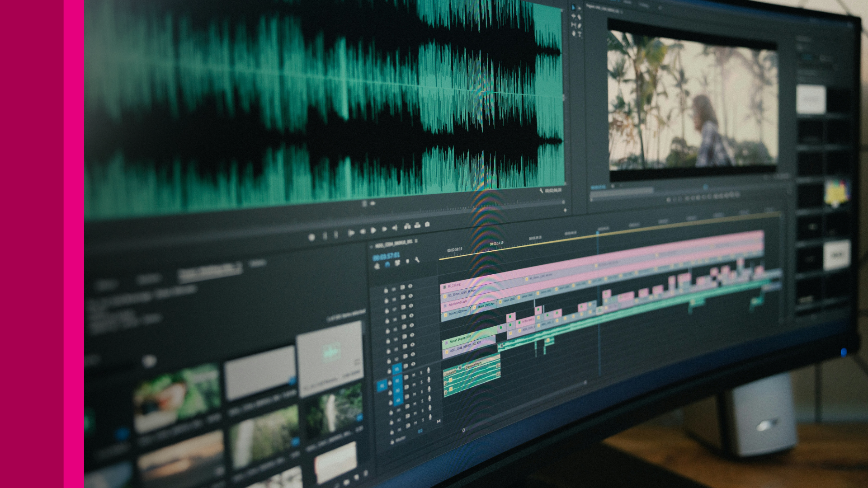The width and height of the screenshot is (868, 488).
Task: Select the Type tool
Action: (580, 34)
